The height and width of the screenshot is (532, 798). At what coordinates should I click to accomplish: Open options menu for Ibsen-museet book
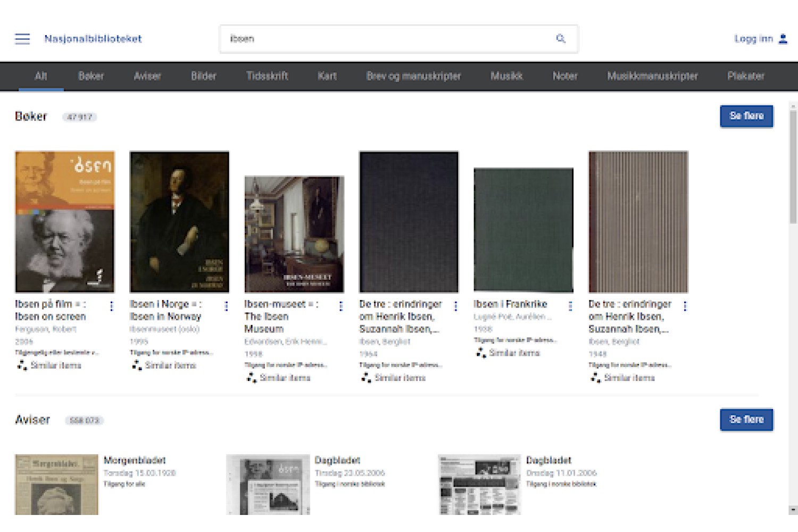(341, 306)
